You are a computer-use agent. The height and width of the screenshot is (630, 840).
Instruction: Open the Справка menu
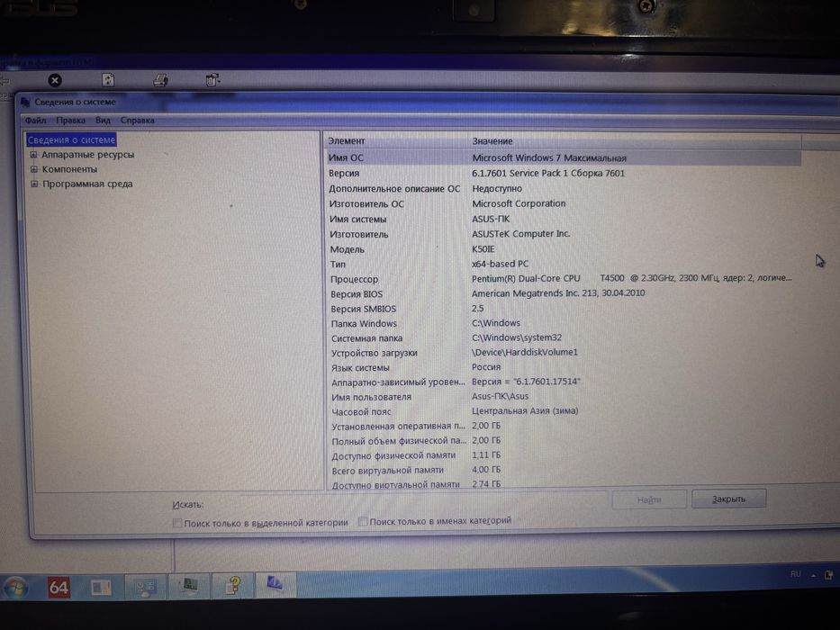(x=137, y=120)
